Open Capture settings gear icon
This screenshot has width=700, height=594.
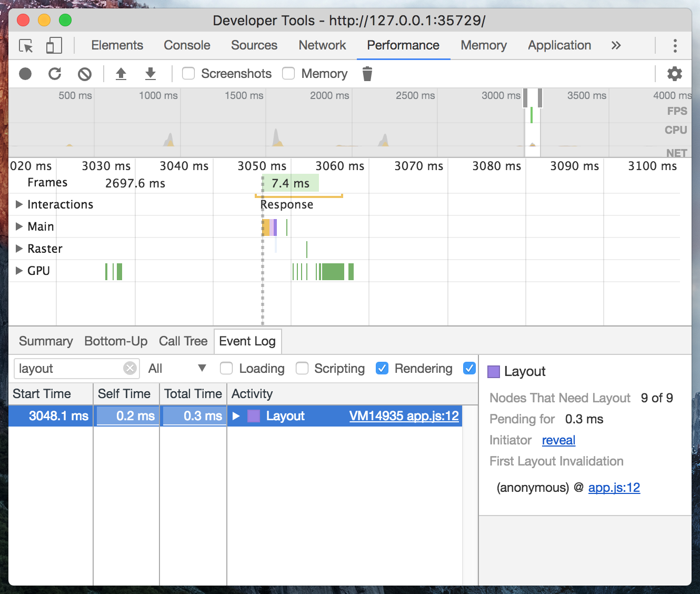tap(674, 74)
